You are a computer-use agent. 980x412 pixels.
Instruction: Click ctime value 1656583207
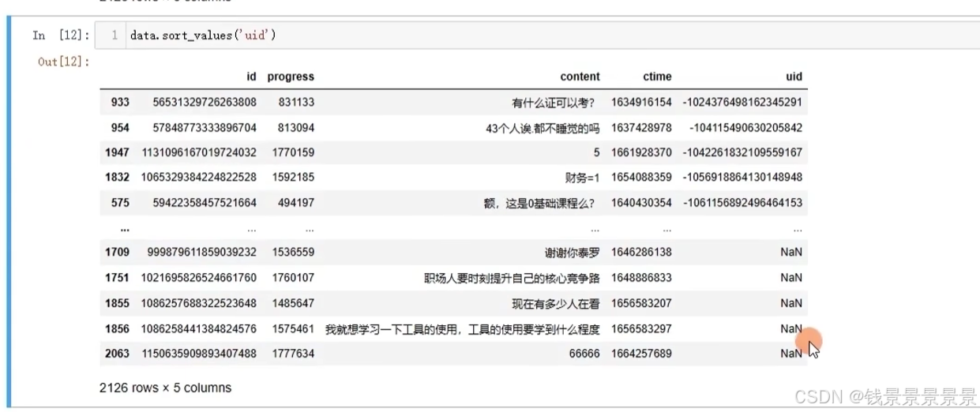[x=641, y=303]
